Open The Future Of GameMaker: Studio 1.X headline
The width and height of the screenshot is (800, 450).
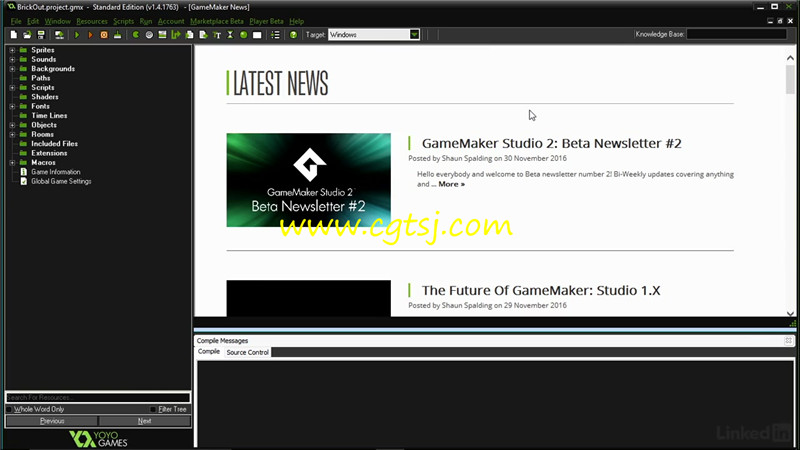[x=541, y=290]
